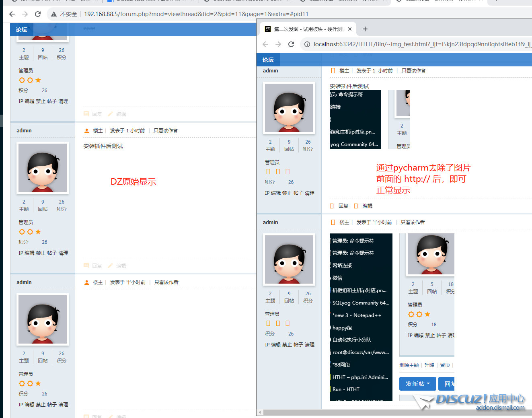Image resolution: width=532 pixels, height=418 pixels.
Task: Click the site info icon beside localhost URL
Action: [307, 44]
